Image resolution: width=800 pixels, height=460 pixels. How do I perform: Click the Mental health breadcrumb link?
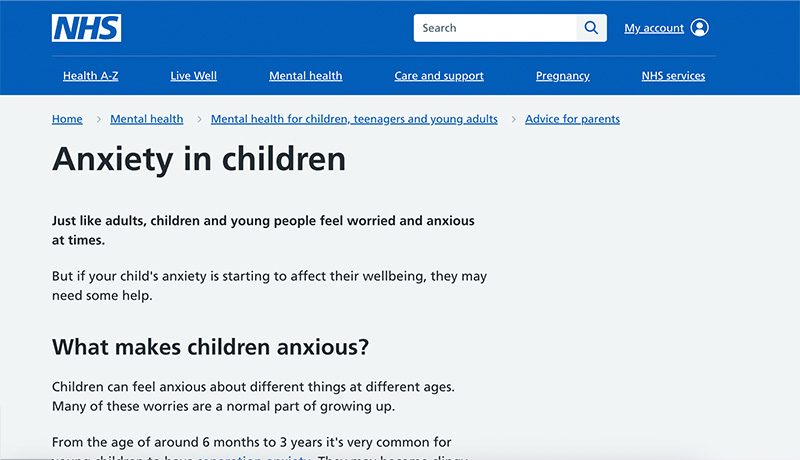(x=146, y=119)
